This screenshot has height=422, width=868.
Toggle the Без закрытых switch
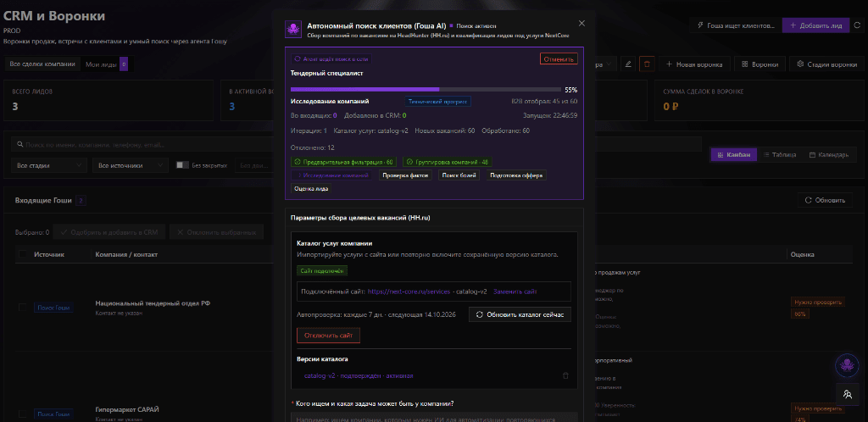[182, 165]
